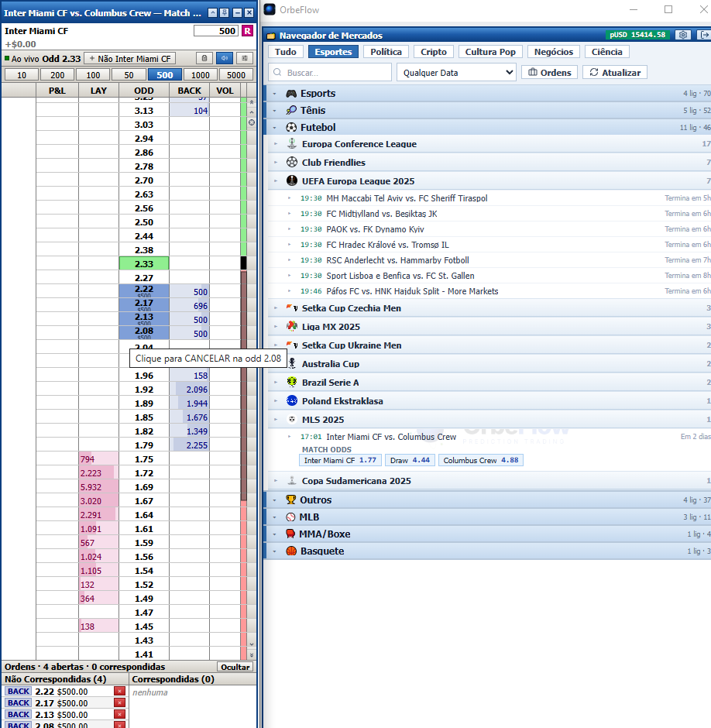The height and width of the screenshot is (728, 711).
Task: Cancel the BACK 2.17 unmatched order
Action: [119, 703]
